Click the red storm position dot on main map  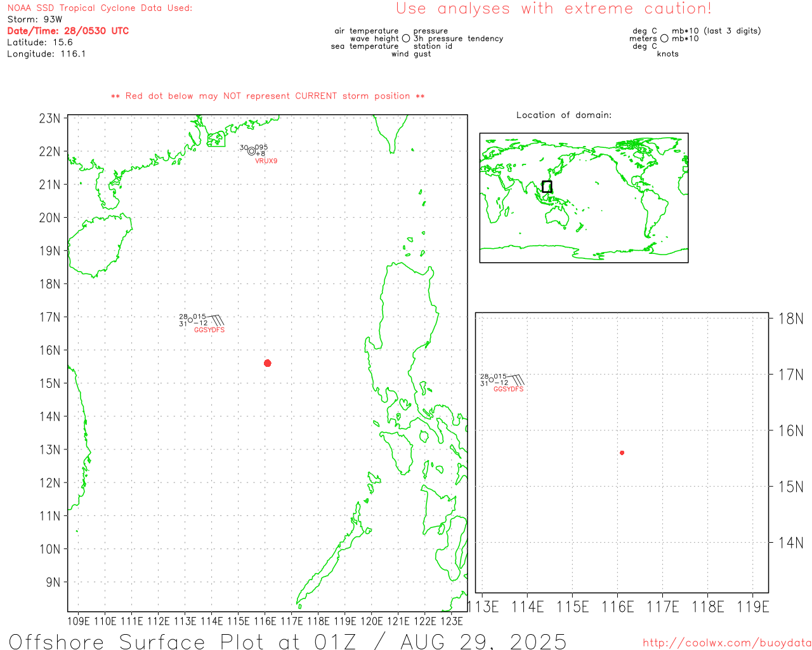pyautogui.click(x=268, y=363)
